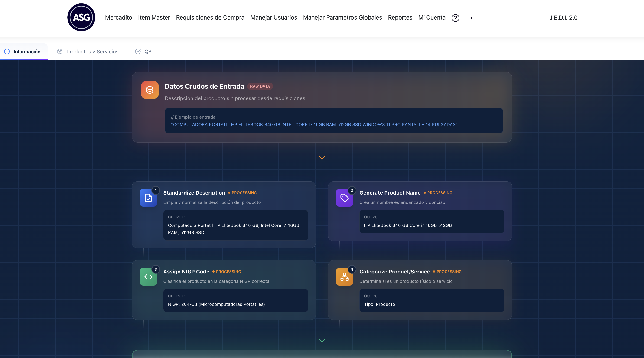Open Mi Cuenta

pos(432,17)
